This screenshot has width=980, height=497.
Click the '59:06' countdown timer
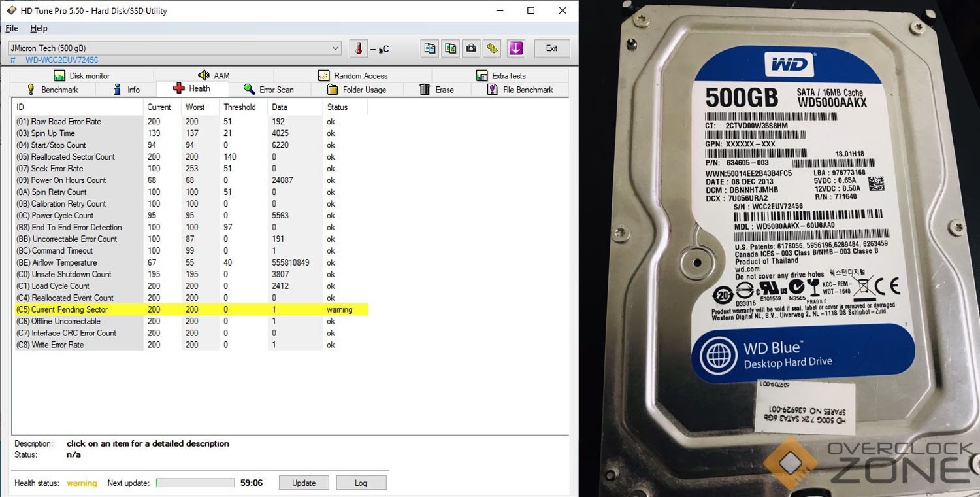tap(252, 483)
